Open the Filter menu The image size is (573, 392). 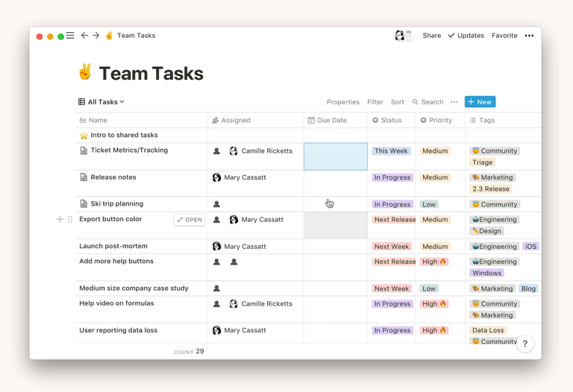(375, 102)
